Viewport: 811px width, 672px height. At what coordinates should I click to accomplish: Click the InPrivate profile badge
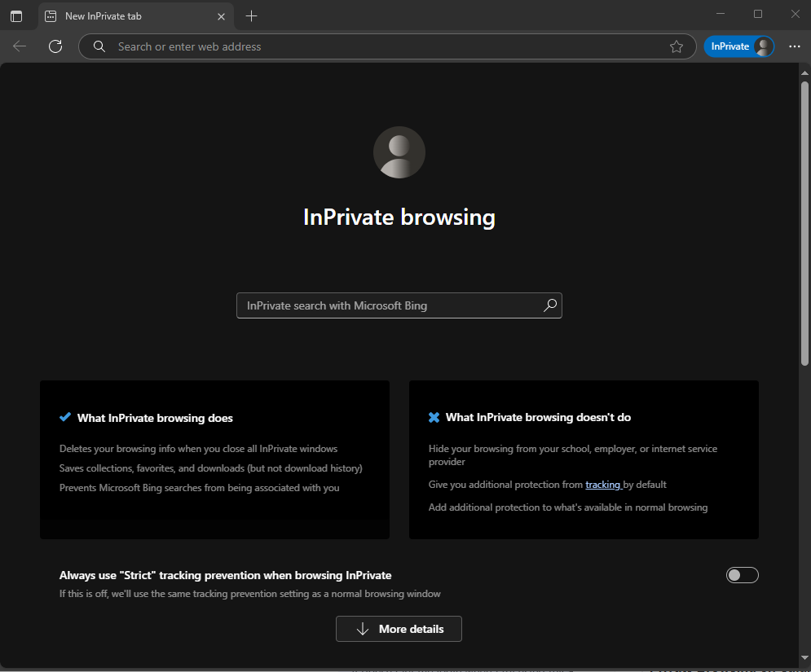click(738, 46)
